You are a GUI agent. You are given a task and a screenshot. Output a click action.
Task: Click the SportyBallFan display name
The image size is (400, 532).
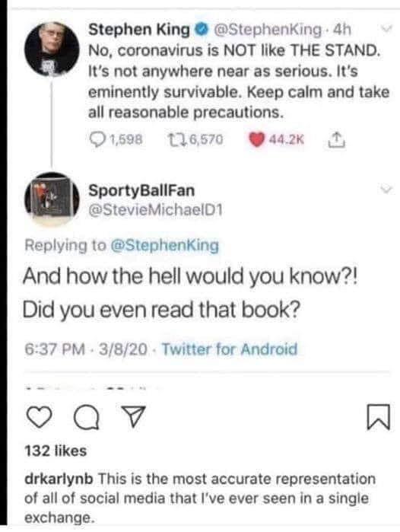pyautogui.click(x=141, y=190)
